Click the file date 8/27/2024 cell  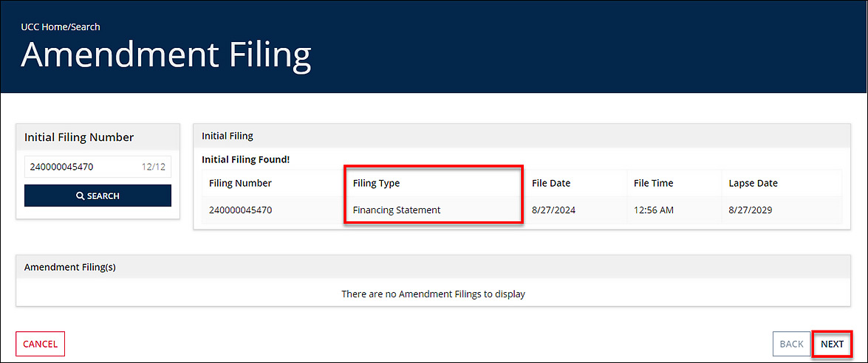[553, 210]
